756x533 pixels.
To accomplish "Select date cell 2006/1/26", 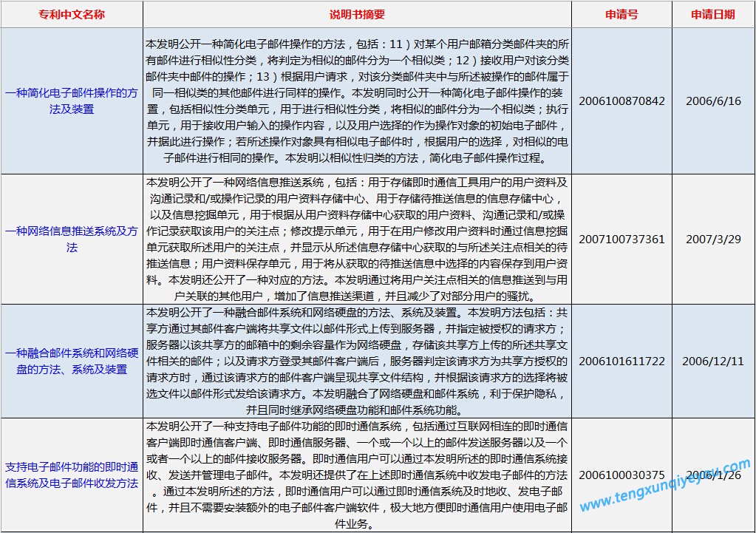I will 713,475.
